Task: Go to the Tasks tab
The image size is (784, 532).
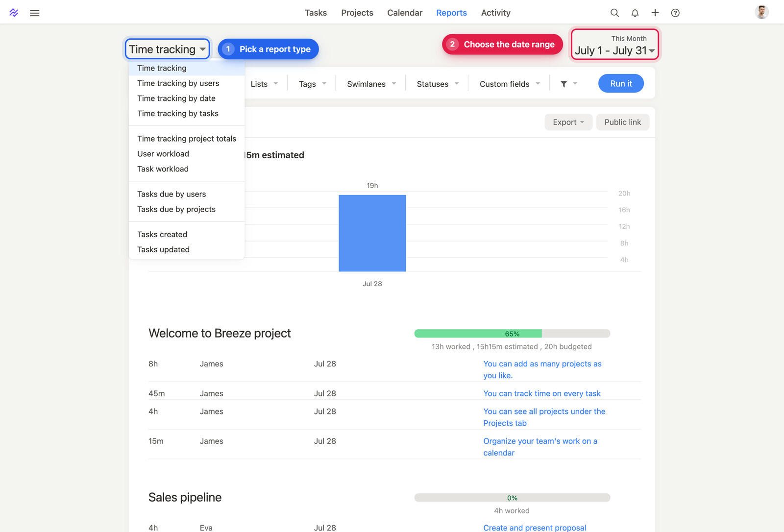Action: [x=316, y=13]
